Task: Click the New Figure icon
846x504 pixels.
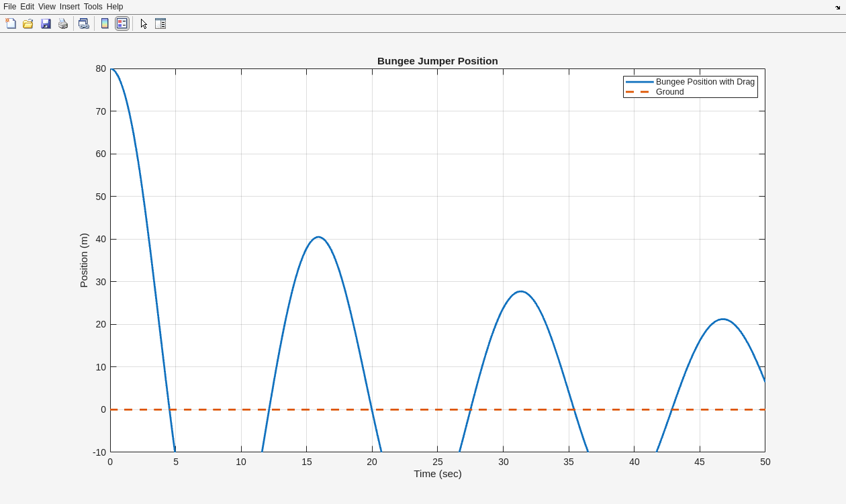Action: 11,23
